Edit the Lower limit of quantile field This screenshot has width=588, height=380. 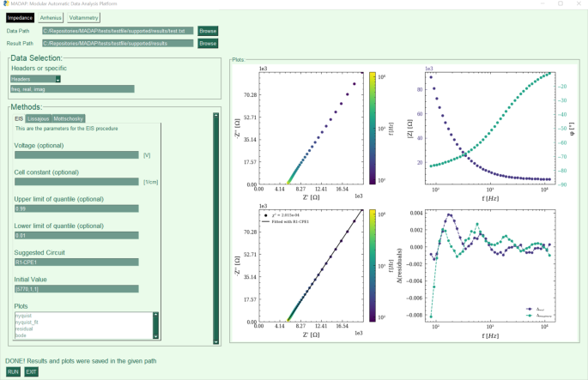pos(76,235)
